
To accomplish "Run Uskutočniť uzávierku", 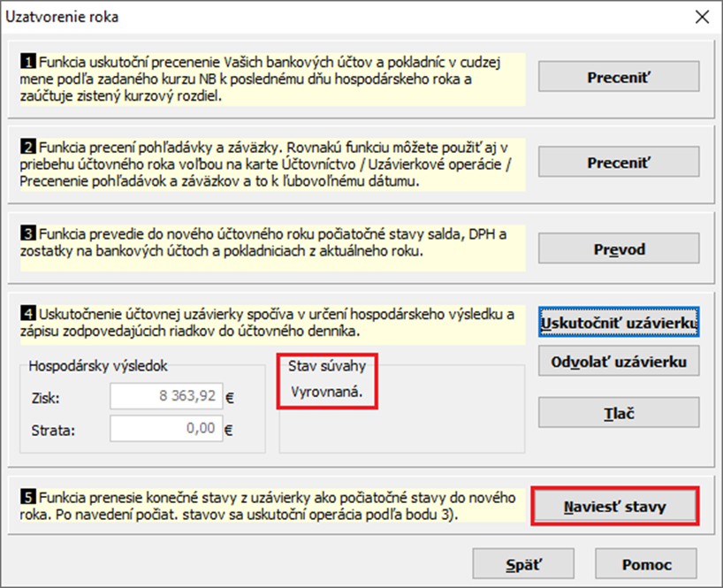I will coord(619,323).
